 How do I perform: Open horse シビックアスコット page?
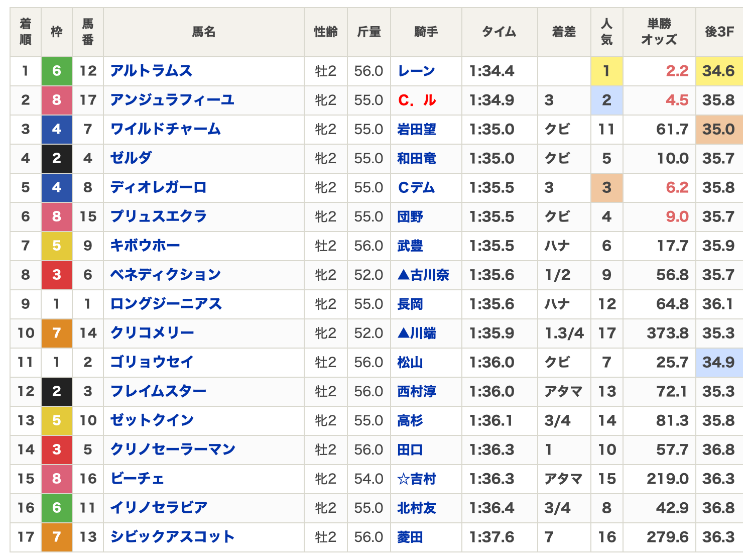pos(172,537)
